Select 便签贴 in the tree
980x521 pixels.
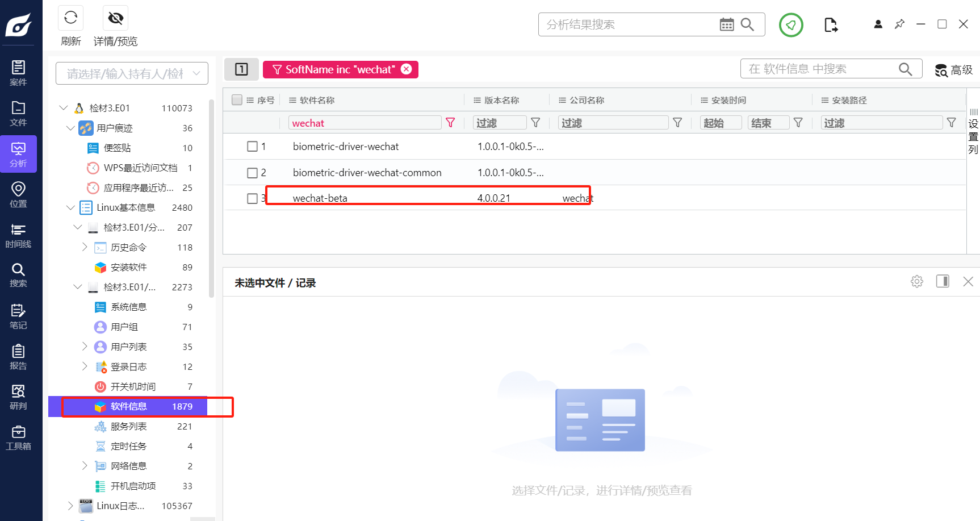pyautogui.click(x=117, y=148)
